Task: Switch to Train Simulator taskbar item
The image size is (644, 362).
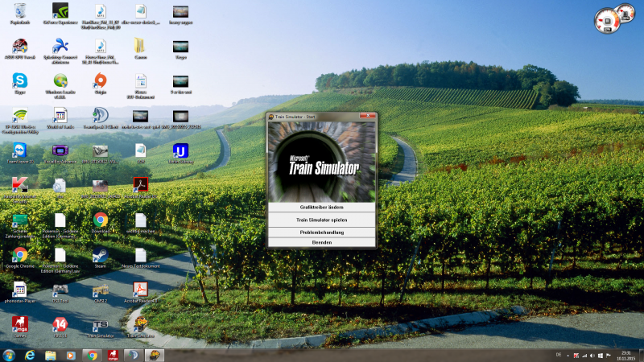Action: point(154,356)
